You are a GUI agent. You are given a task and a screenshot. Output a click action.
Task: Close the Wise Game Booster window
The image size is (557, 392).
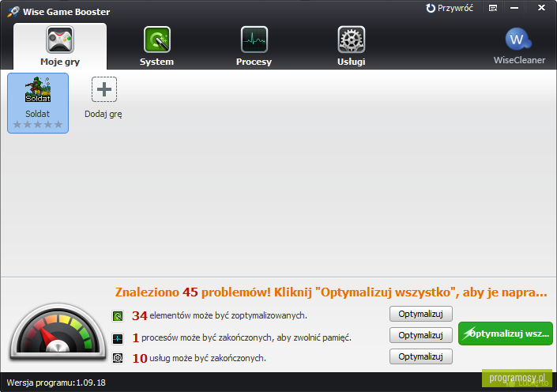coord(541,7)
